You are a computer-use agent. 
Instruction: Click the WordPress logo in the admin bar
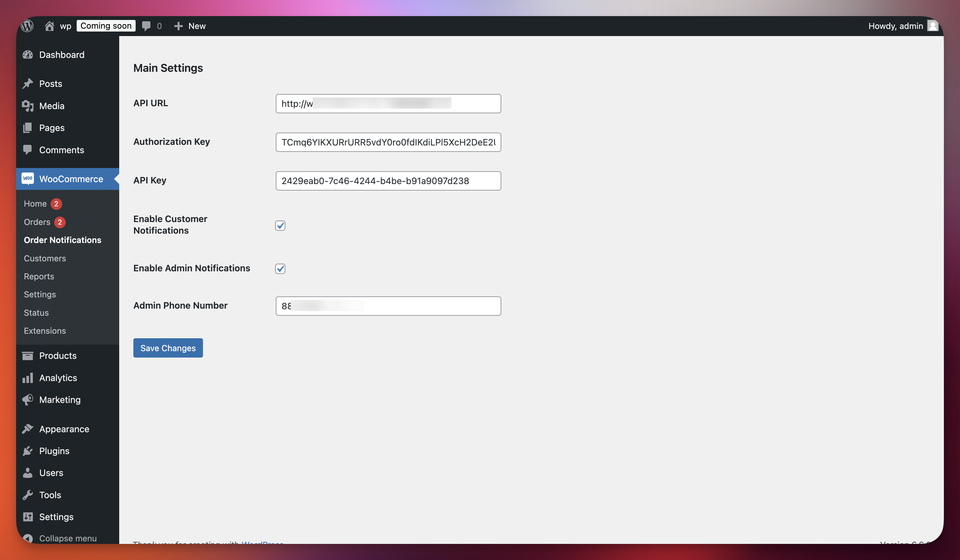pos(27,25)
